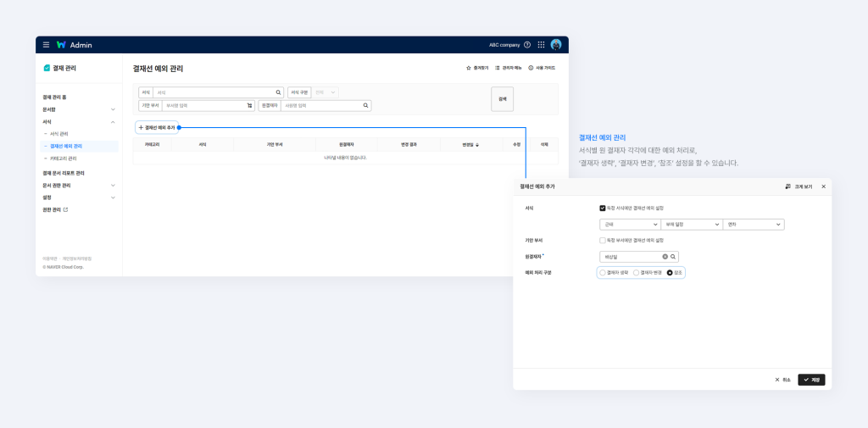Click the magnifier in 서식 search field

click(278, 92)
